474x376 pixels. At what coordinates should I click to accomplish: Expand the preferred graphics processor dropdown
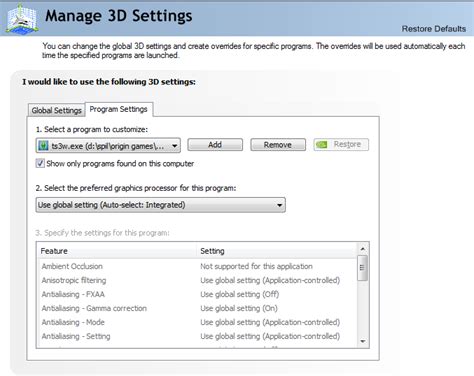(160, 205)
